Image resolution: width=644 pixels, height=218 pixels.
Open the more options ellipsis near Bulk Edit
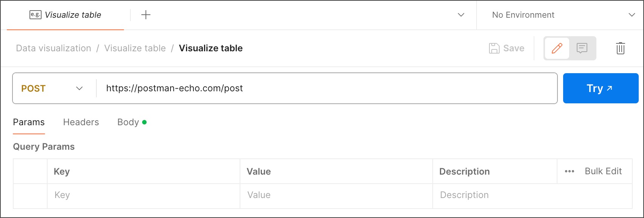[x=569, y=171]
